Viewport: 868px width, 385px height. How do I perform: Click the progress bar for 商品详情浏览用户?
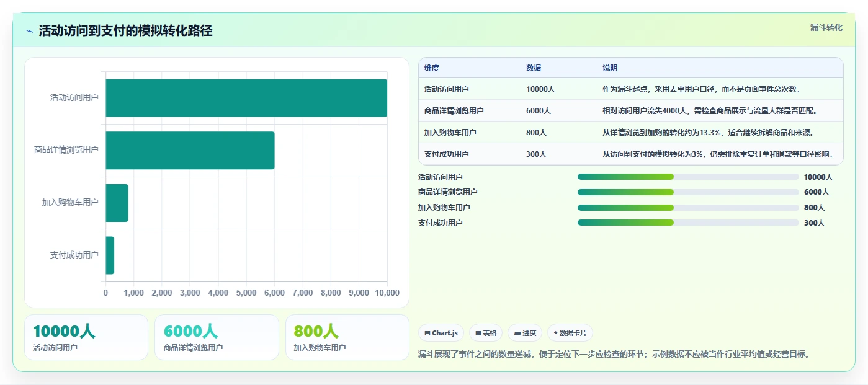pos(688,192)
